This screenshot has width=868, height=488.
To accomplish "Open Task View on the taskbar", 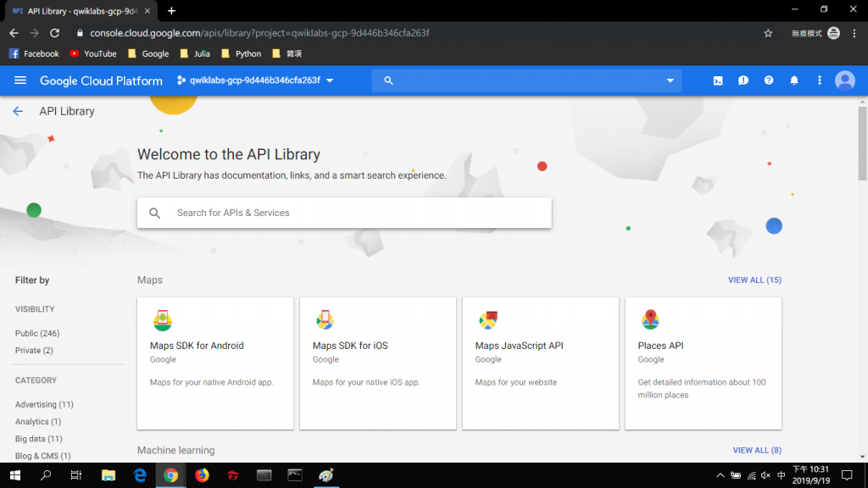I will [76, 475].
